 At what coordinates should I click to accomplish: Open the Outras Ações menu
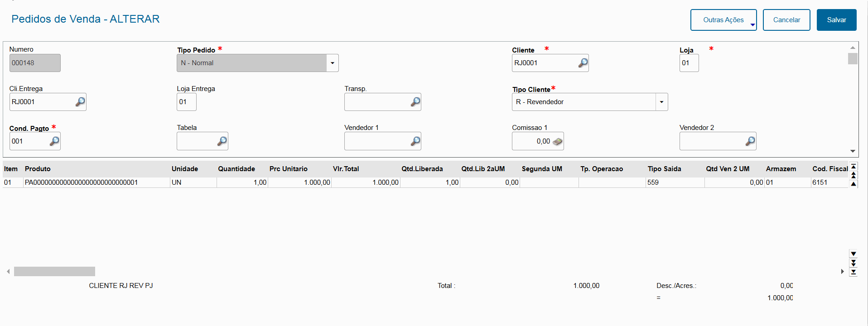[x=723, y=20]
